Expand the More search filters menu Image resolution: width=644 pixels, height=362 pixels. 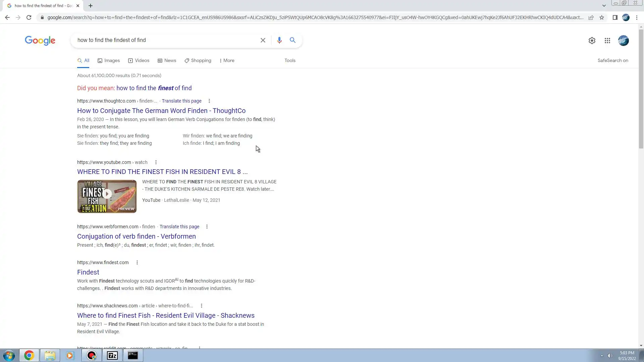click(227, 60)
